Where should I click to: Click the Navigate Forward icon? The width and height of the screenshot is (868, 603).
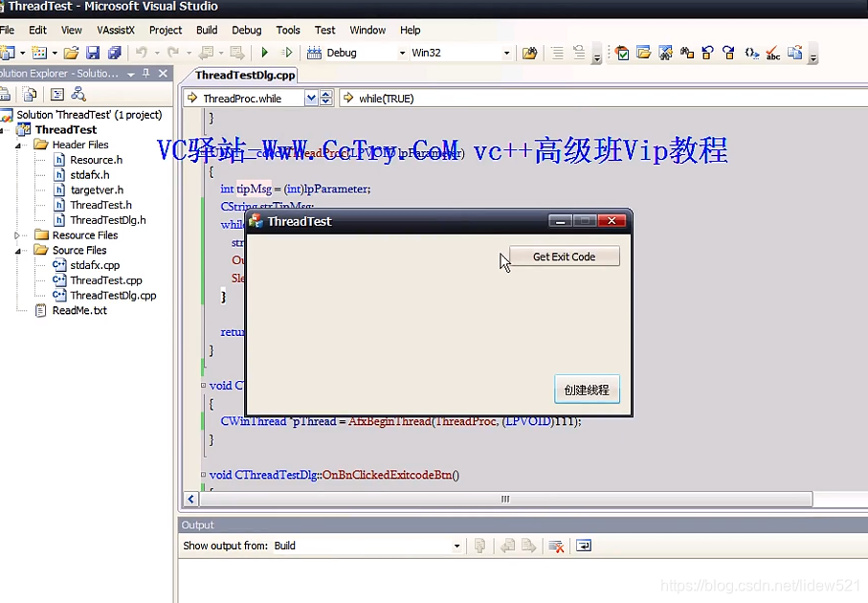(x=237, y=54)
